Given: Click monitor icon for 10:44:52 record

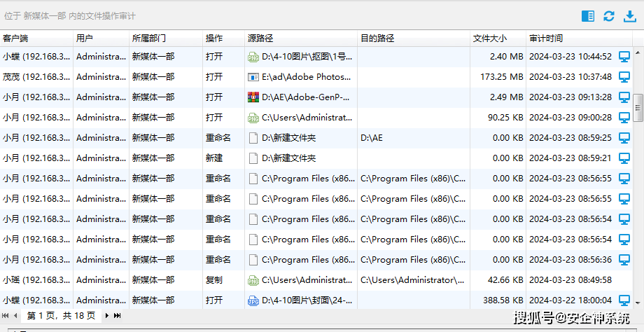Looking at the screenshot, I should coord(624,57).
